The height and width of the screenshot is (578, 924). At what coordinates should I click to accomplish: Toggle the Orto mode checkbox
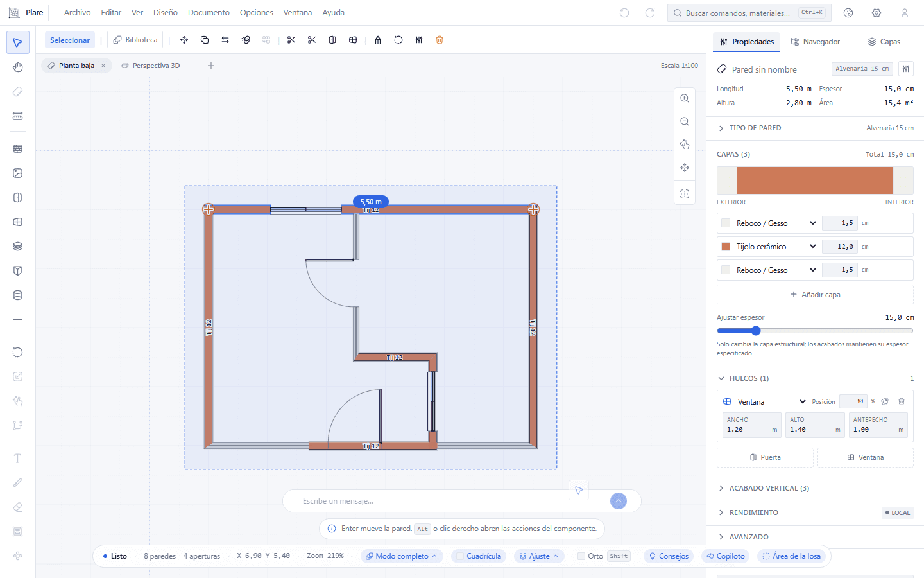tap(581, 556)
